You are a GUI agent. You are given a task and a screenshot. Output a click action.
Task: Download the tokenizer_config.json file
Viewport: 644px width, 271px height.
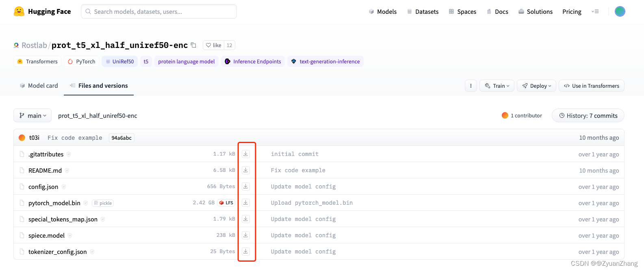pyautogui.click(x=246, y=251)
